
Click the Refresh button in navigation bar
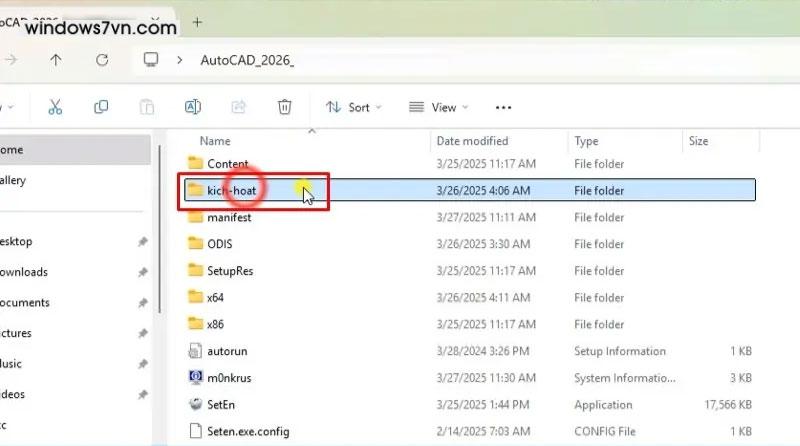pyautogui.click(x=101, y=60)
